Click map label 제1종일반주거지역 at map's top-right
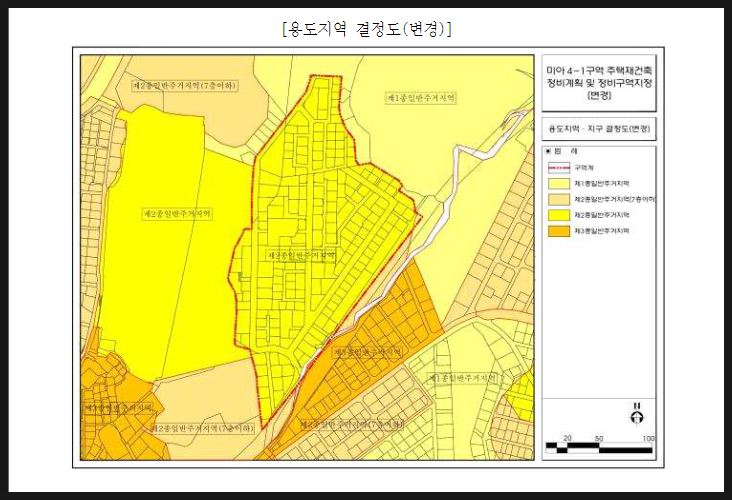Viewport: 732px width, 500px height. pyautogui.click(x=421, y=98)
